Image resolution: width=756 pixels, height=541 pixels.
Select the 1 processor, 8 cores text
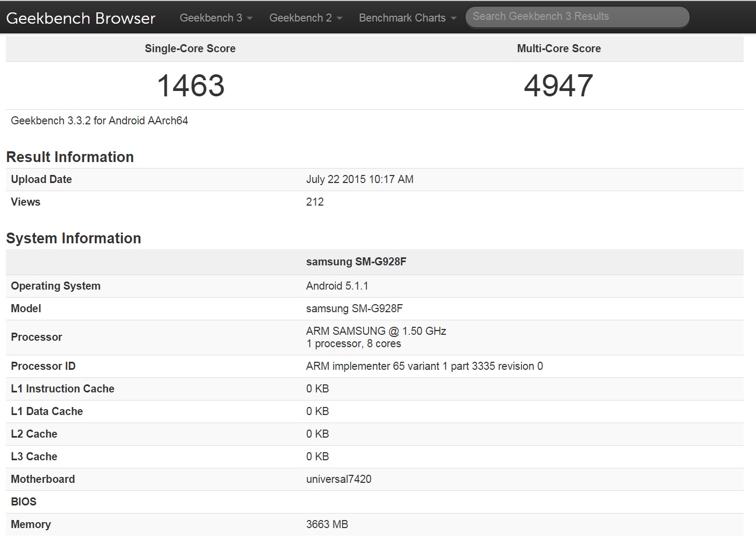354,343
